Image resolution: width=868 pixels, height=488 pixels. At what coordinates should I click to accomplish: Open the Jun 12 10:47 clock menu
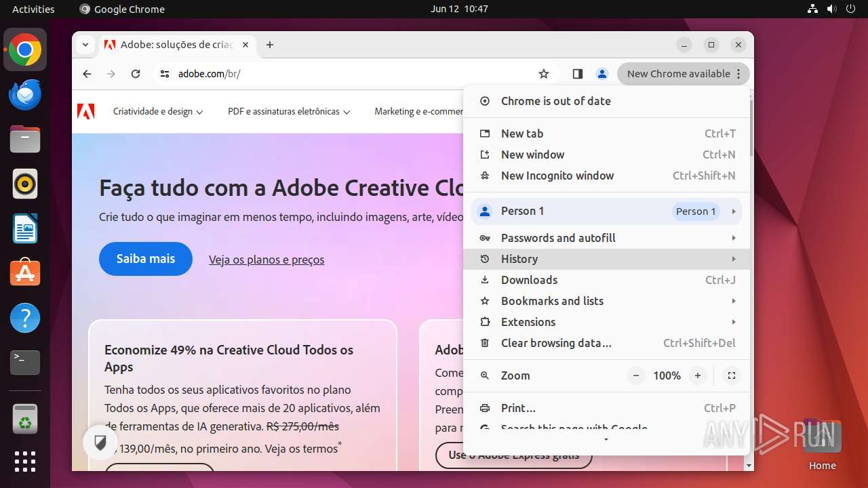[459, 9]
